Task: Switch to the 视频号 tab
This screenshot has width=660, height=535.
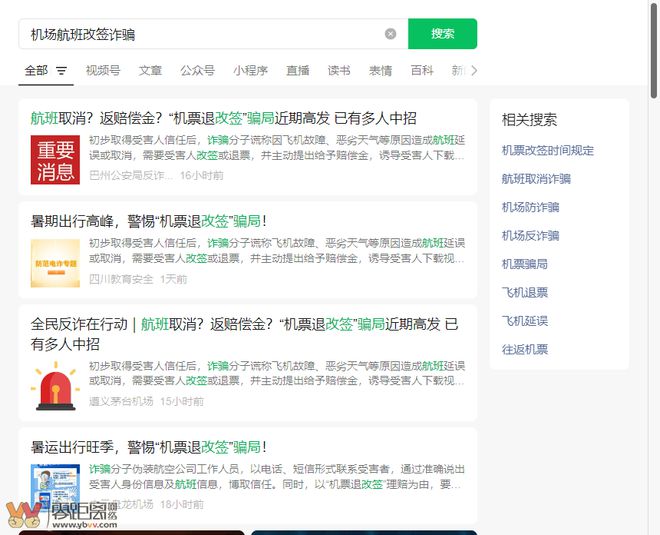Action: (103, 71)
